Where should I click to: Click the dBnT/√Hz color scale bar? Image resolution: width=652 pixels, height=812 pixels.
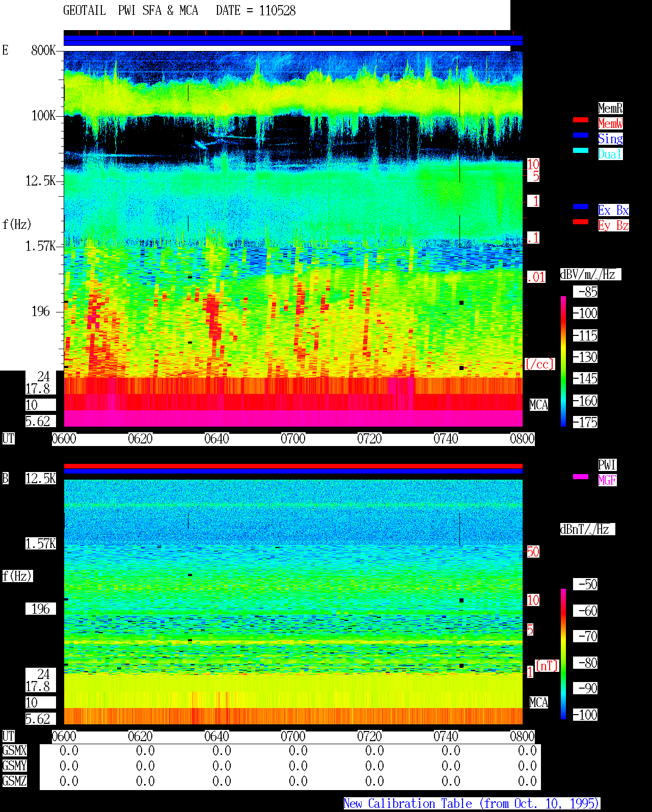[563, 654]
